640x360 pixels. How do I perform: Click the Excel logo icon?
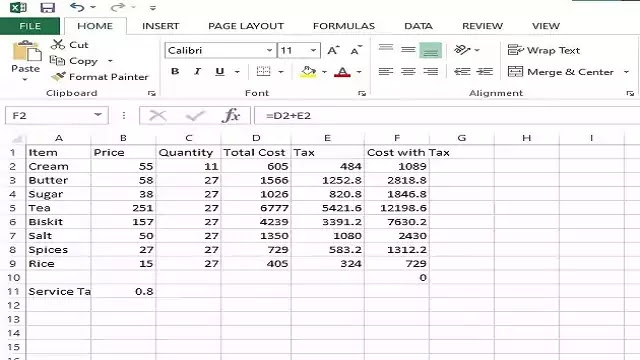click(18, 7)
